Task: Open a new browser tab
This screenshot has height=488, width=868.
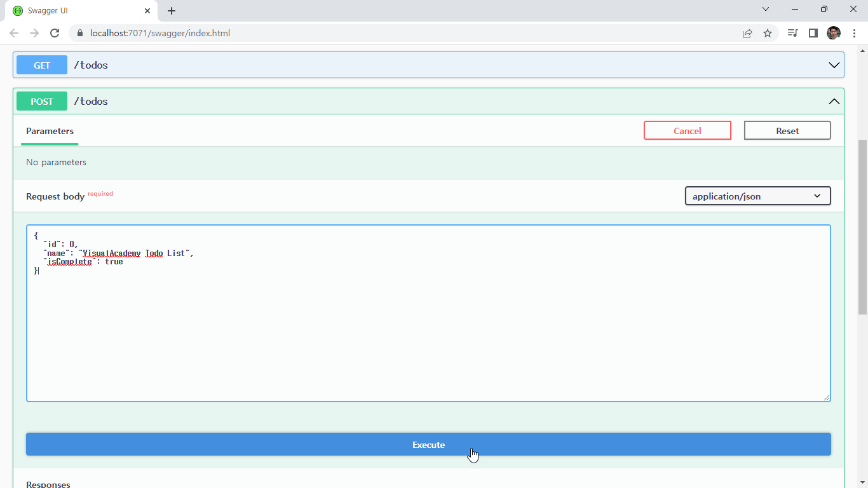Action: 171,10
